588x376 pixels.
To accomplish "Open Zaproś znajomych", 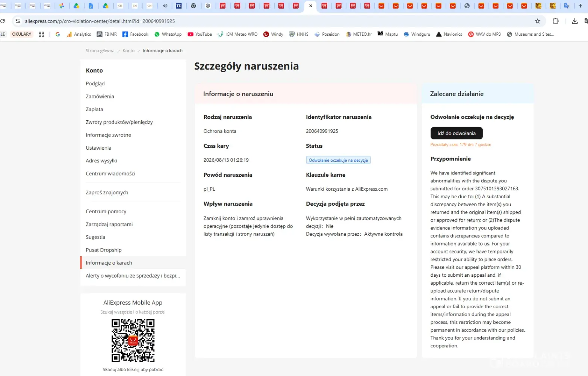I will coord(107,193).
